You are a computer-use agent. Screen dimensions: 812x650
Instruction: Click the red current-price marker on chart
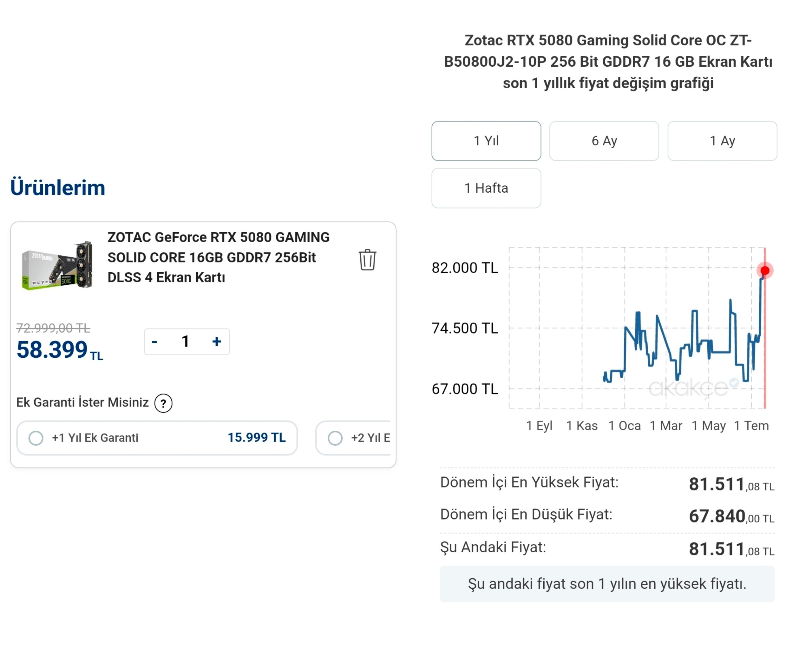coord(765,270)
